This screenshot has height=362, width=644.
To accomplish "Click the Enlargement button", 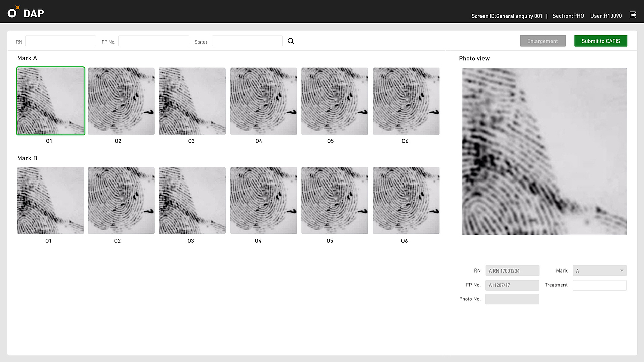I will (x=542, y=41).
